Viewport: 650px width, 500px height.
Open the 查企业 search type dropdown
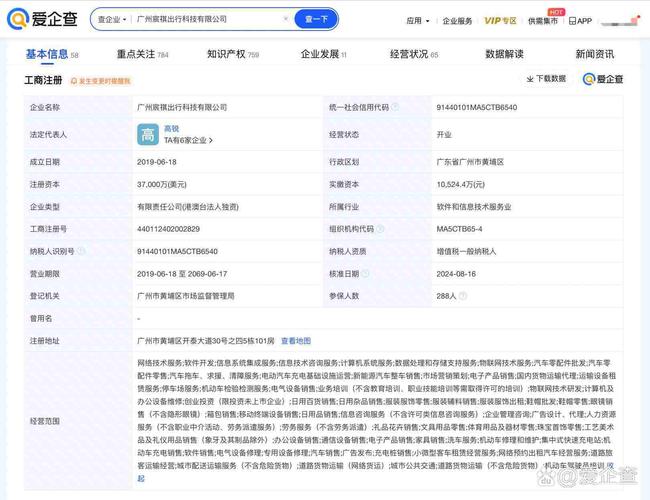(x=112, y=19)
